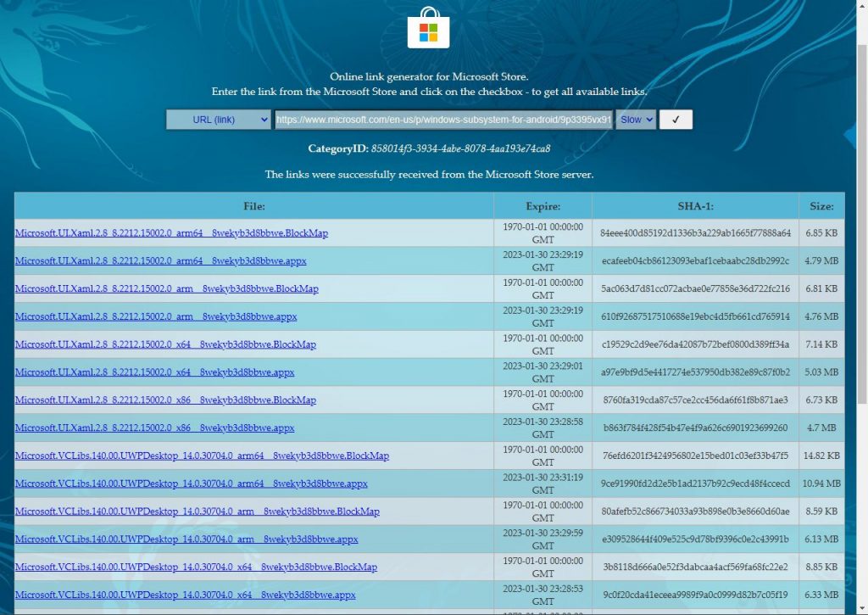The height and width of the screenshot is (615, 868).
Task: Download UI.Xaml x64 appx file link
Action: (x=154, y=372)
